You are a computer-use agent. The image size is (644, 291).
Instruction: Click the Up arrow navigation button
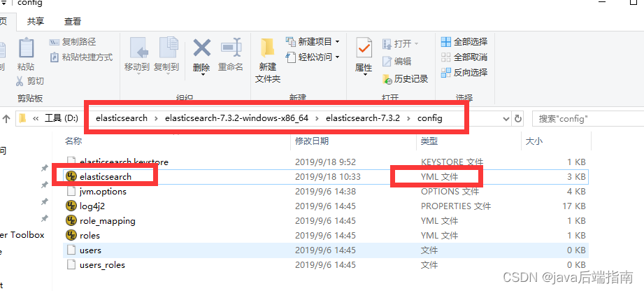pyautogui.click(x=6, y=119)
